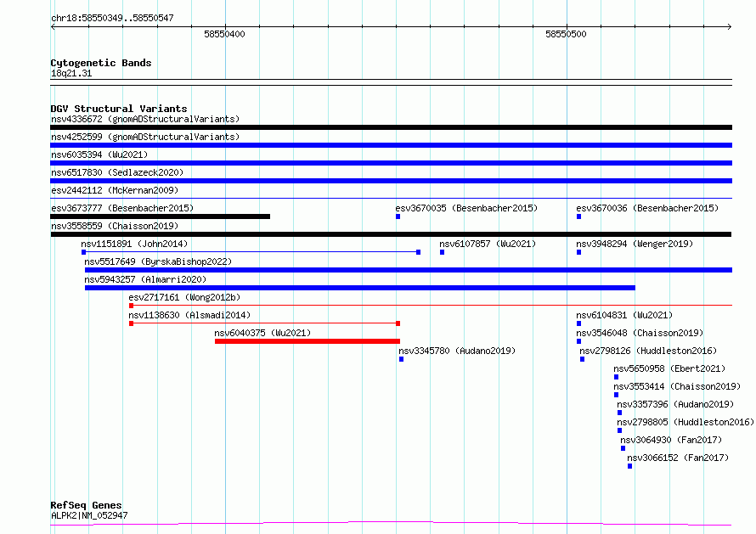Click the DGV Structural Variants track title
This screenshot has width=756, height=534.
pyautogui.click(x=119, y=109)
